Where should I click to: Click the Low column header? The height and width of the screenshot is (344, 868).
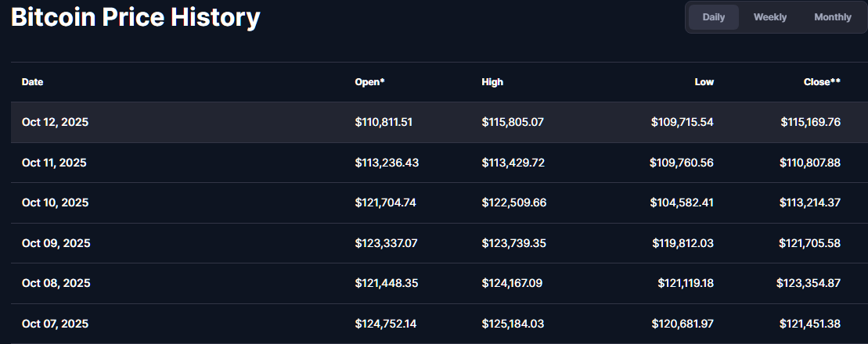704,82
